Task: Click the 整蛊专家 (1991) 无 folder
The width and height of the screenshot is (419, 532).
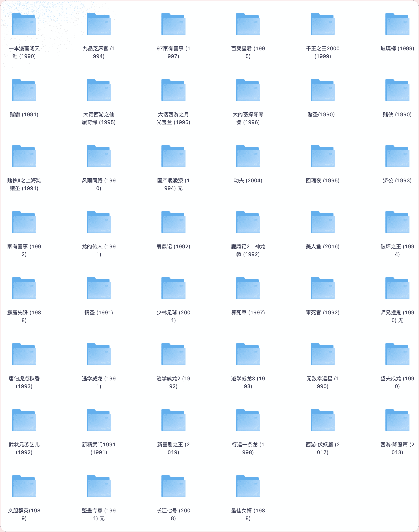Action: click(x=99, y=486)
